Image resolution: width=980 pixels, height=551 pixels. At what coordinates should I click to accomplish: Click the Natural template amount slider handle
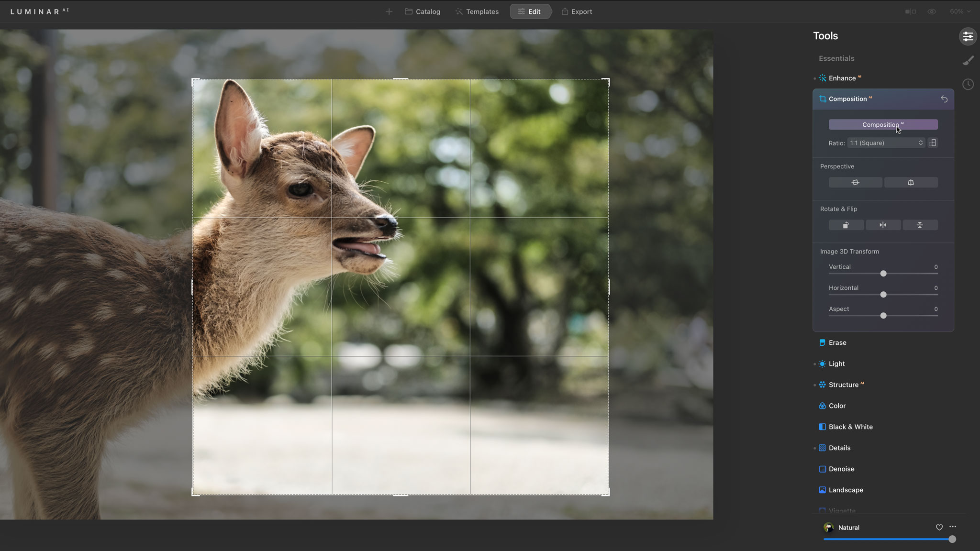[x=952, y=539]
